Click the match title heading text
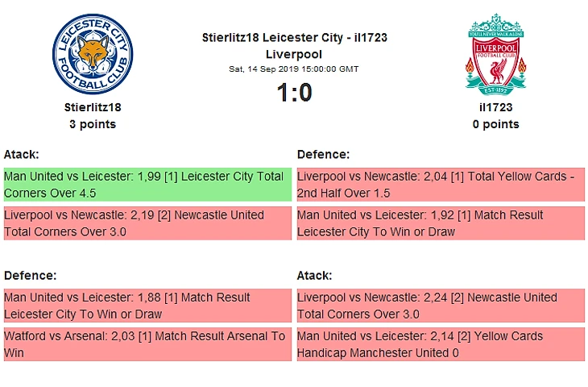 point(294,45)
